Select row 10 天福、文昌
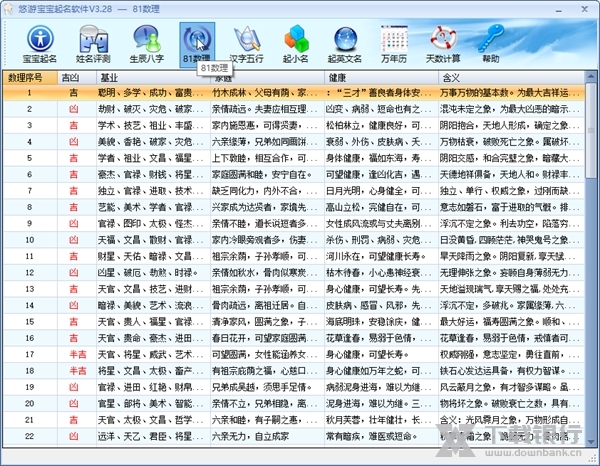The width and height of the screenshot is (600, 466). [x=294, y=240]
